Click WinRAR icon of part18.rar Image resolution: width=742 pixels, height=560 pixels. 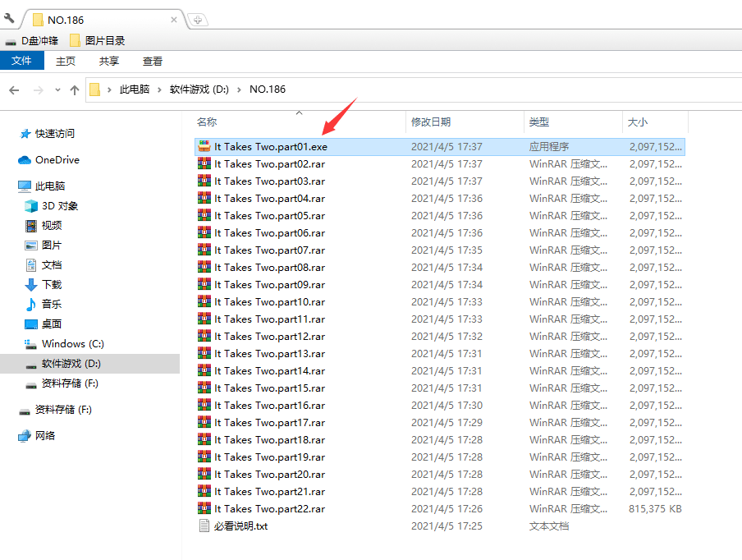[x=204, y=440]
